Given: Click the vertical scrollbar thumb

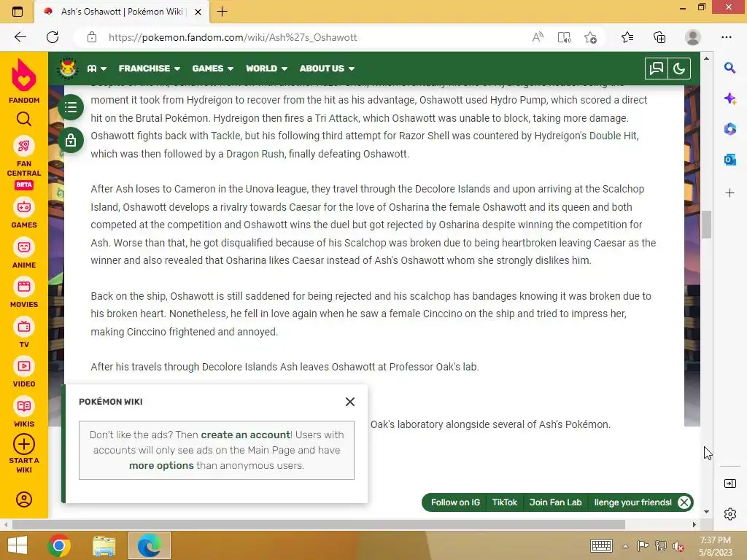Looking at the screenshot, I should pyautogui.click(x=706, y=225).
